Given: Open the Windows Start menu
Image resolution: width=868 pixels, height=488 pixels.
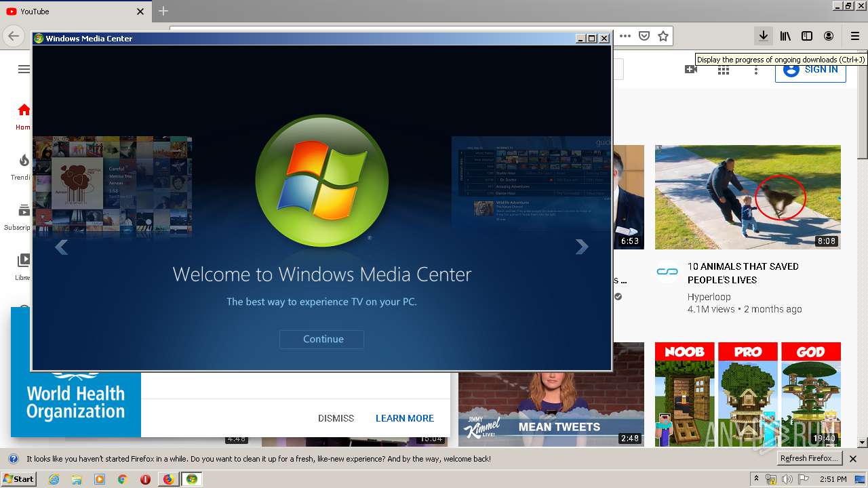Looking at the screenshot, I should [18, 479].
